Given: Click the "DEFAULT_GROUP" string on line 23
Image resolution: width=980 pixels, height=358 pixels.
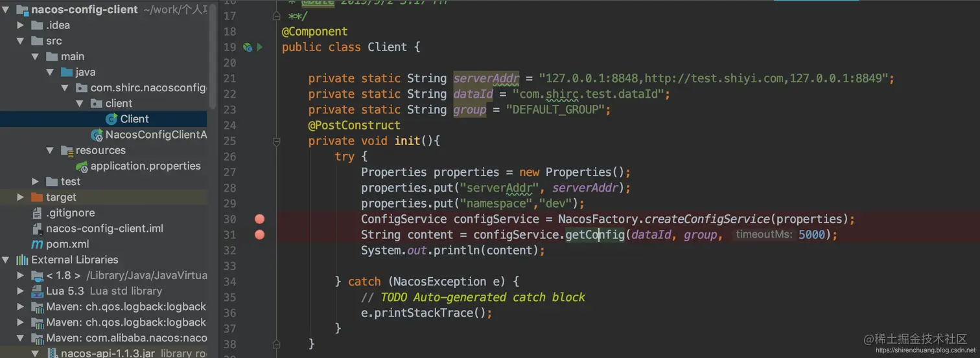Looking at the screenshot, I should pos(556,109).
